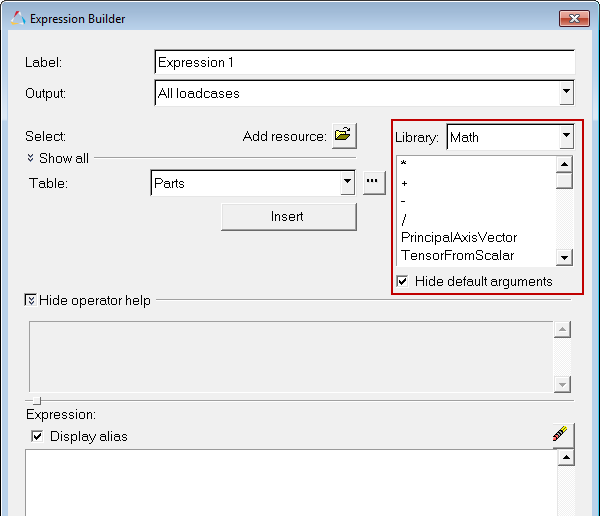Open the Table dropdown
Viewport: 602px width, 516px height.
click(347, 182)
